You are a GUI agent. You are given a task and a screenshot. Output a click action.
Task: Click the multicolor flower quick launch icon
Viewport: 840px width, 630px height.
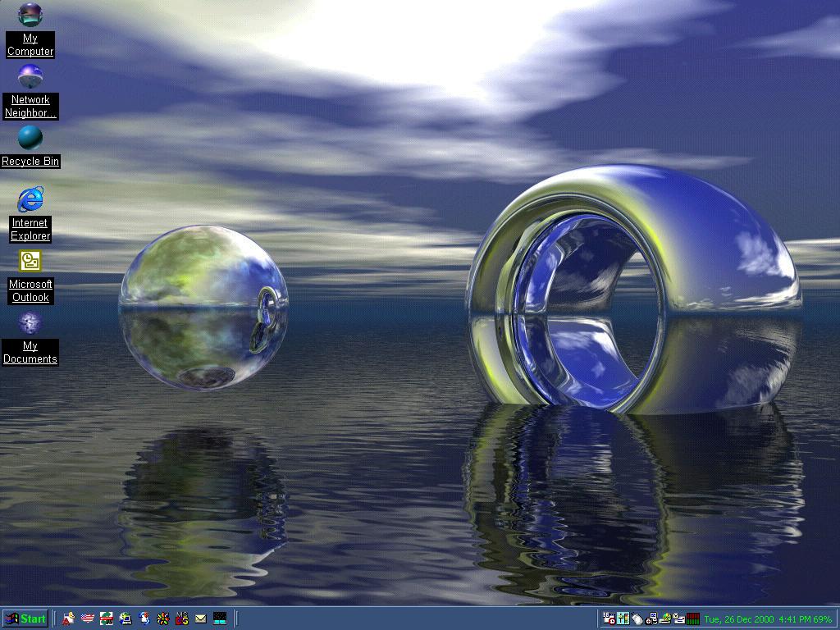pyautogui.click(x=163, y=619)
